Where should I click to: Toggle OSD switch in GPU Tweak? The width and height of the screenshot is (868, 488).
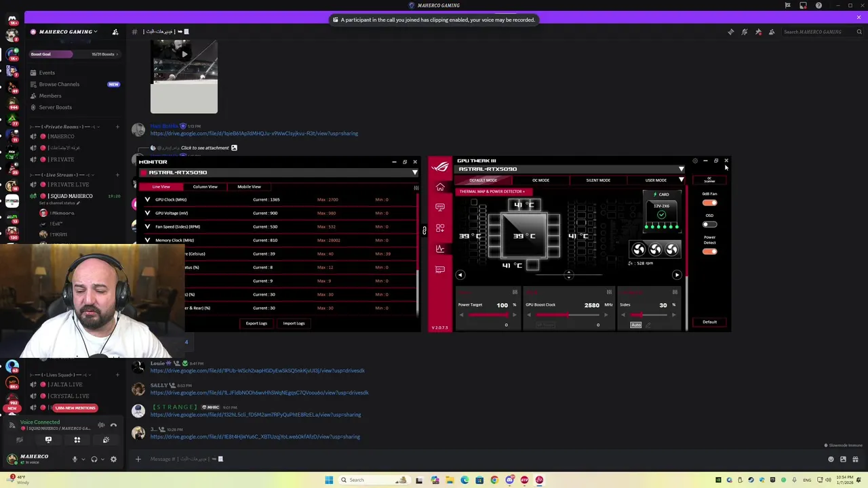(709, 224)
